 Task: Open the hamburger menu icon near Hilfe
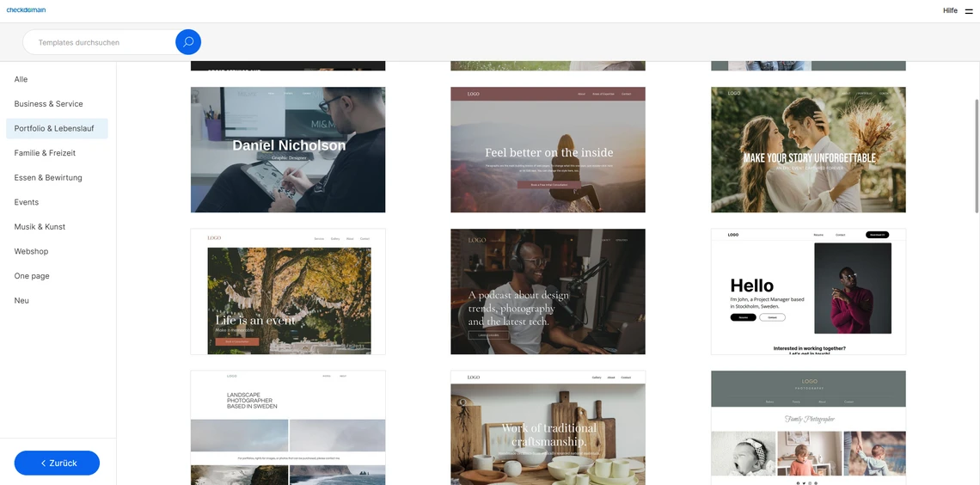[970, 11]
